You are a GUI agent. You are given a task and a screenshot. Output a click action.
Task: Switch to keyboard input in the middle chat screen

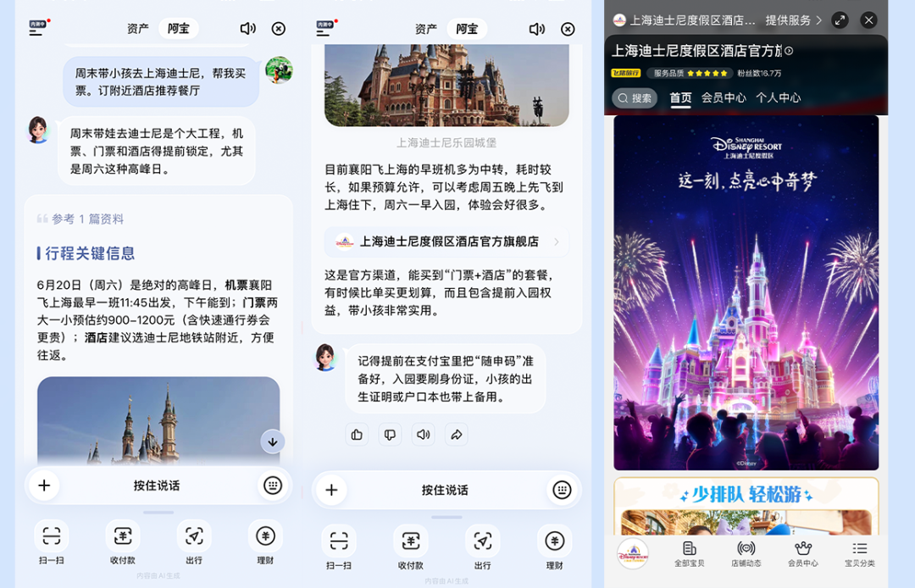point(562,490)
